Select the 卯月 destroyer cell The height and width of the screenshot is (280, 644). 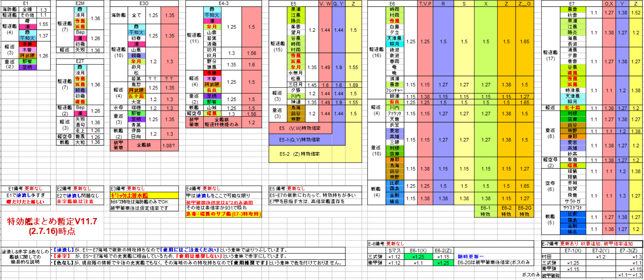[136, 67]
